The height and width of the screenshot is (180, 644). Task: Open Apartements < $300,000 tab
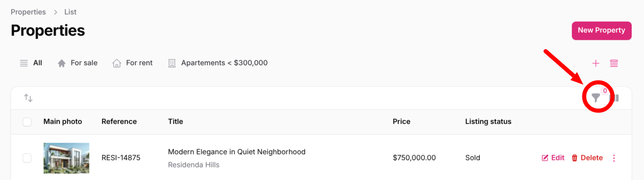click(218, 63)
